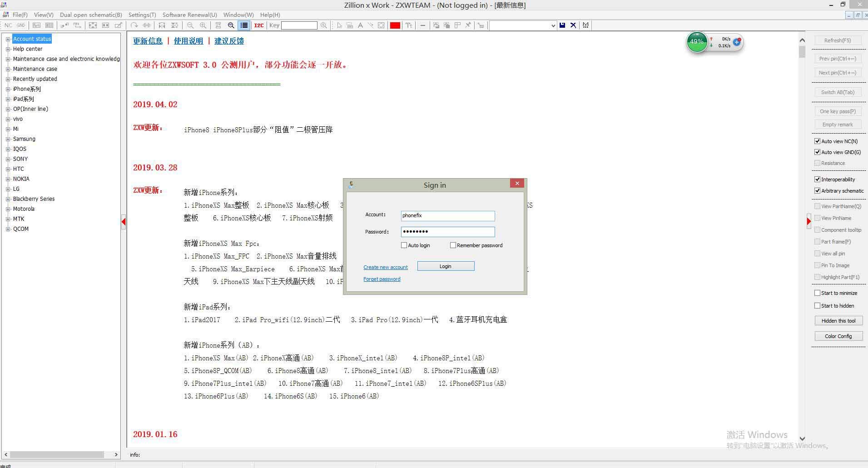Click the red color swatch on the toolbar
This screenshot has height=468, width=868.
[x=395, y=25]
